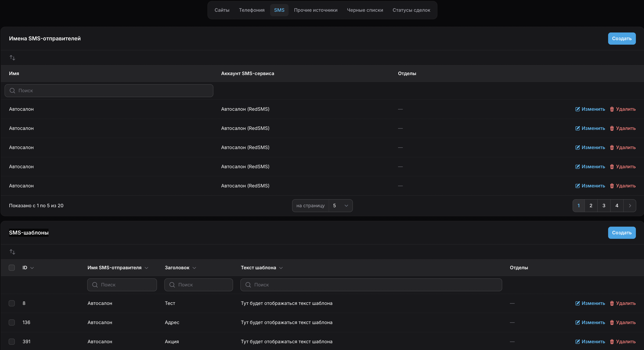Viewport: 644px width, 350px height.
Task: Toggle select-all checkbox in templates header
Action: pyautogui.click(x=12, y=267)
